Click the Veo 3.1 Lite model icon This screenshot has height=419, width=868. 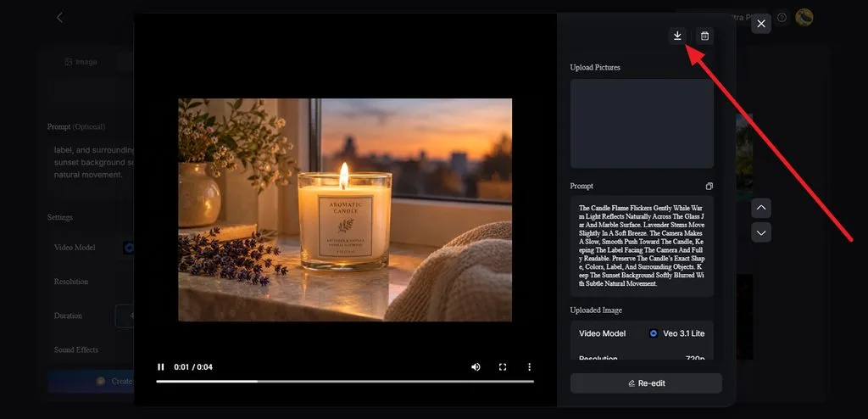[x=654, y=333]
